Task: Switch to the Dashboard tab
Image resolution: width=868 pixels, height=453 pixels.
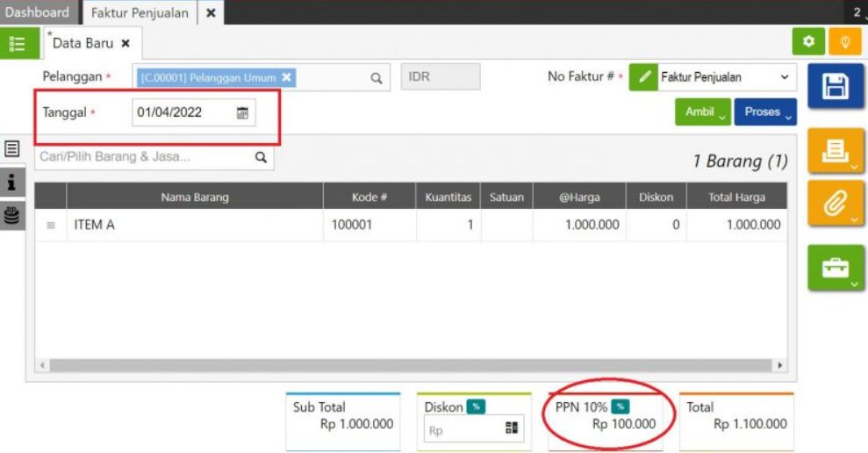Action: click(38, 12)
